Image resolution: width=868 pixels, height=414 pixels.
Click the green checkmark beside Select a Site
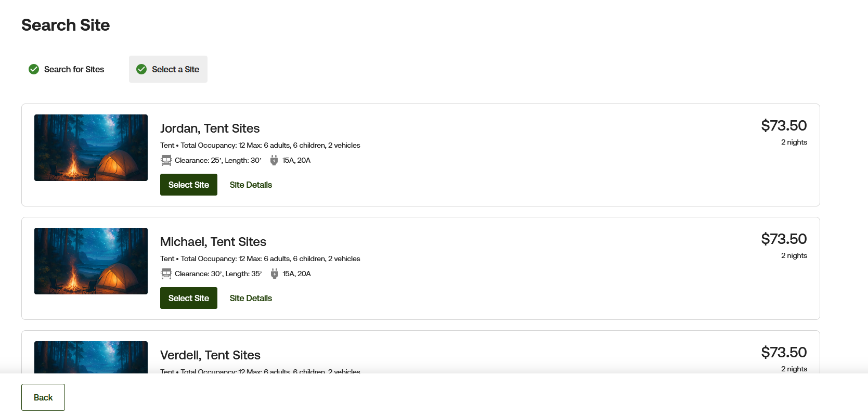coord(141,69)
